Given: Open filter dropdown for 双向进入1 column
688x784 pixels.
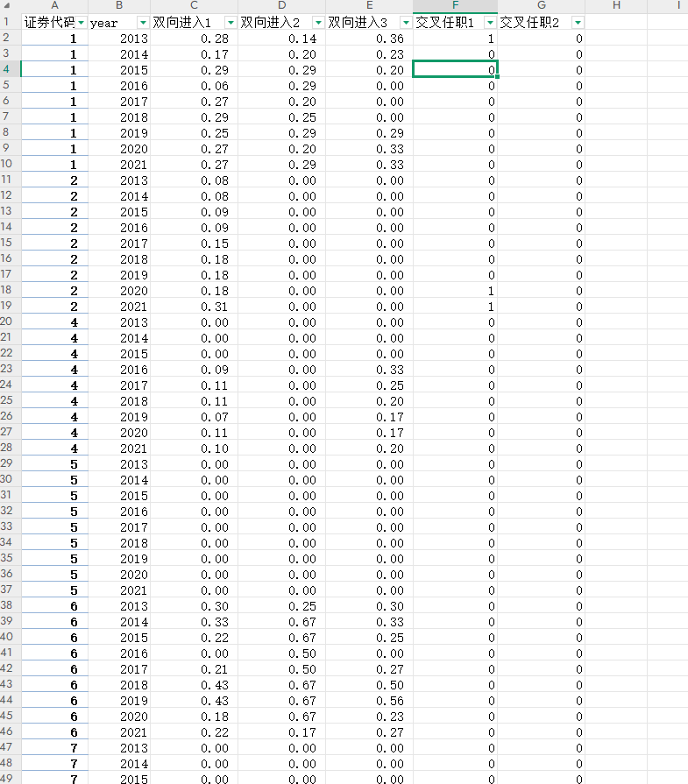Looking at the screenshot, I should click(x=231, y=23).
